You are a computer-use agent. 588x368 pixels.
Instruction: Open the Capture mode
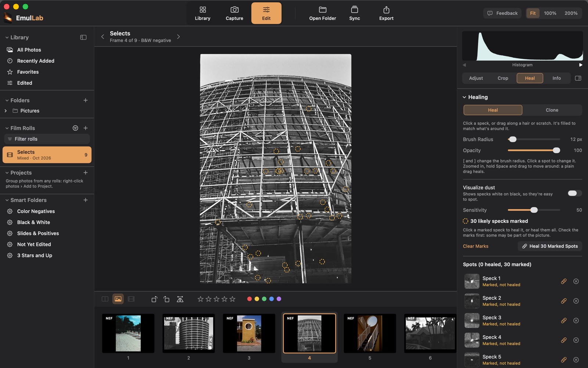[x=234, y=13]
